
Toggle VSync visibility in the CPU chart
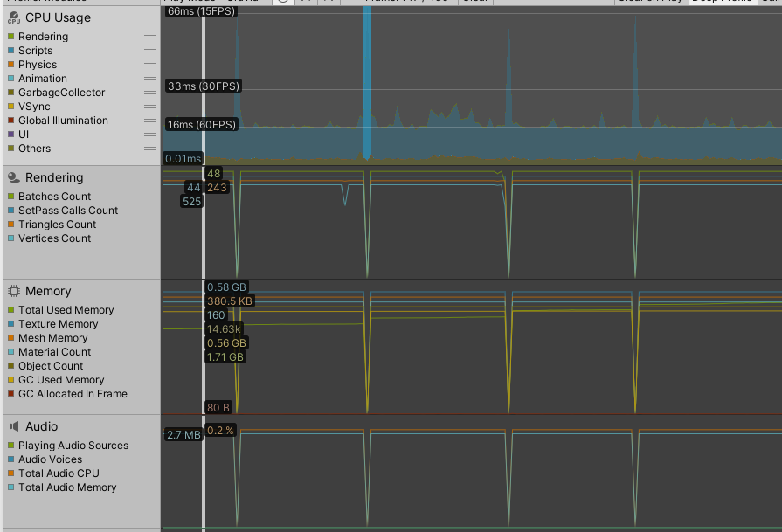tap(10, 106)
